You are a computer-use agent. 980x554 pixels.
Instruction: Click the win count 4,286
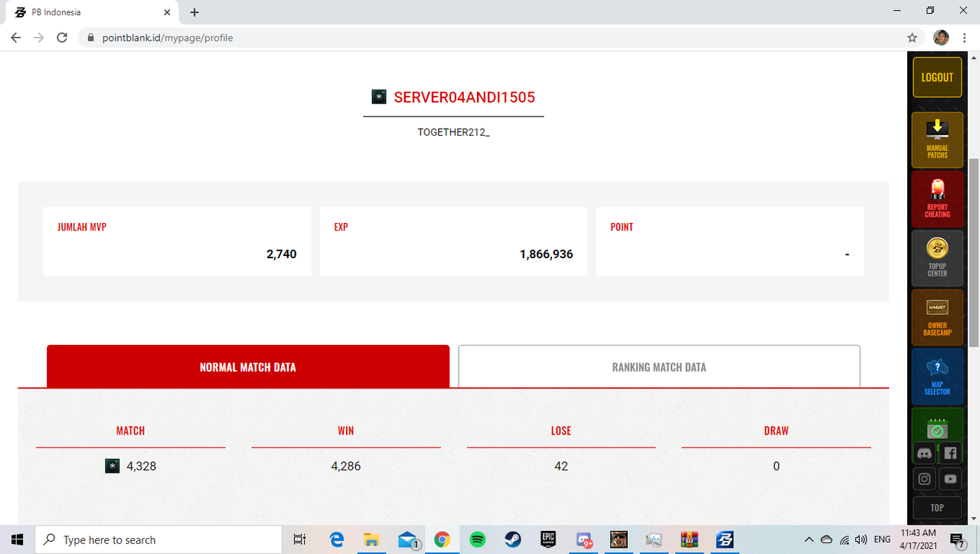(346, 466)
